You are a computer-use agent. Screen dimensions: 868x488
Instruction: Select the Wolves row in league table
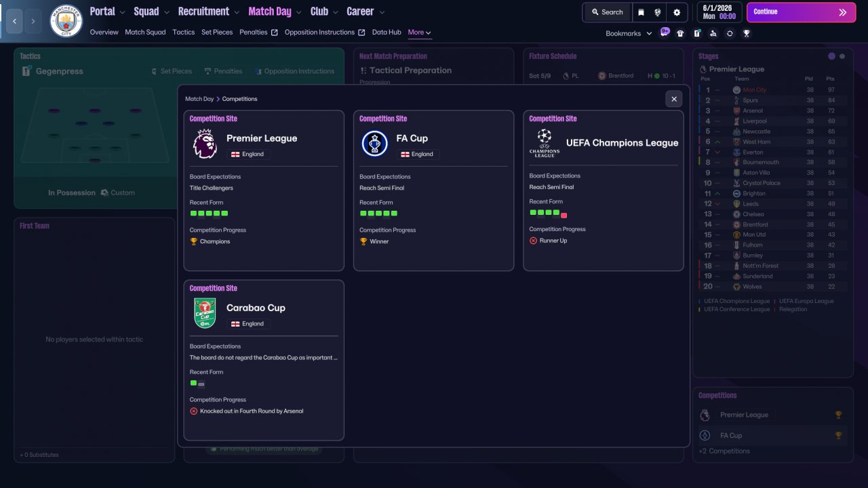pyautogui.click(x=772, y=287)
